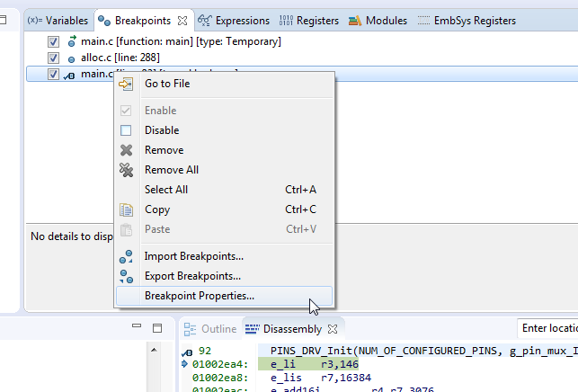This screenshot has width=578, height=392.
Task: Click Remove in the context menu
Action: click(224, 150)
